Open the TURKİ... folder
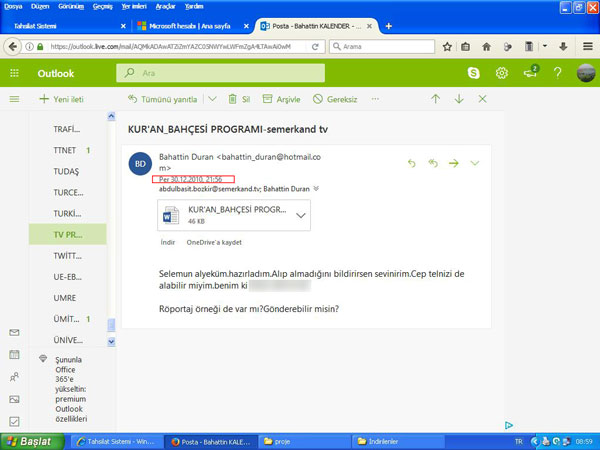The width and height of the screenshot is (600, 450). click(x=67, y=214)
